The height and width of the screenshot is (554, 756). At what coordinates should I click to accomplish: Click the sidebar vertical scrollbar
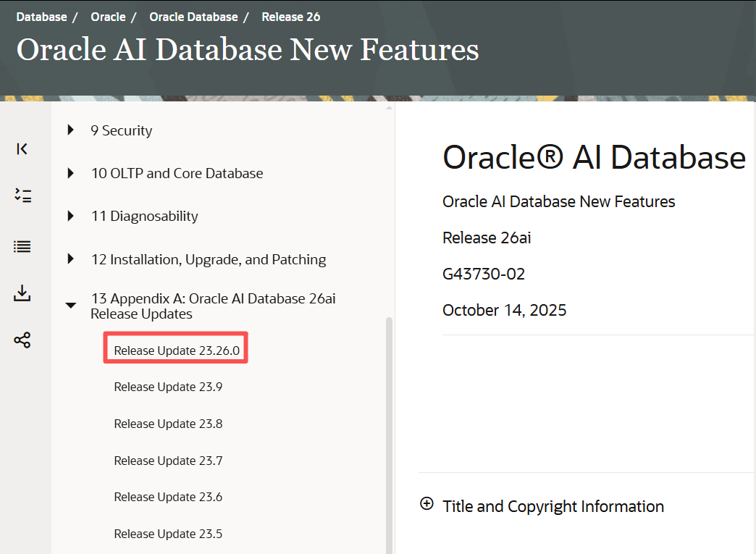tap(390, 435)
